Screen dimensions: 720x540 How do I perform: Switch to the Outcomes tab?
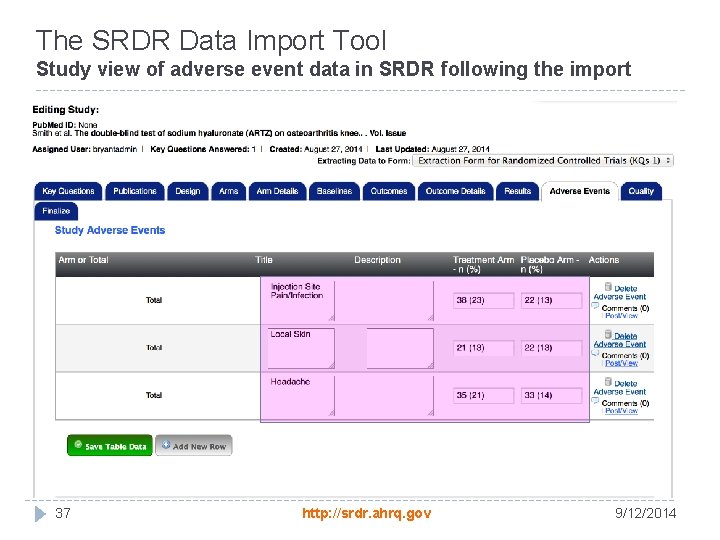[389, 191]
